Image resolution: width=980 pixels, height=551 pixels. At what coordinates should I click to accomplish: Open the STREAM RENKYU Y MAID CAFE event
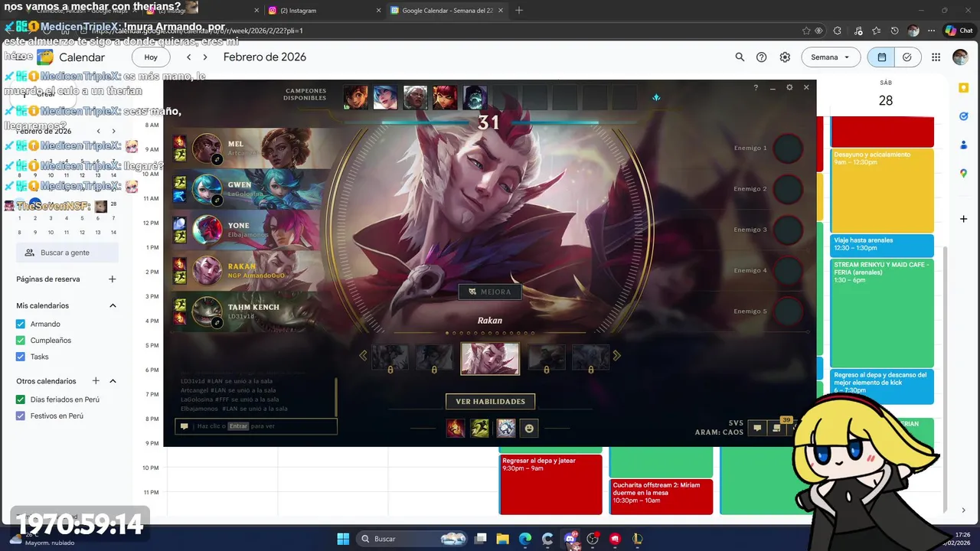click(x=882, y=313)
